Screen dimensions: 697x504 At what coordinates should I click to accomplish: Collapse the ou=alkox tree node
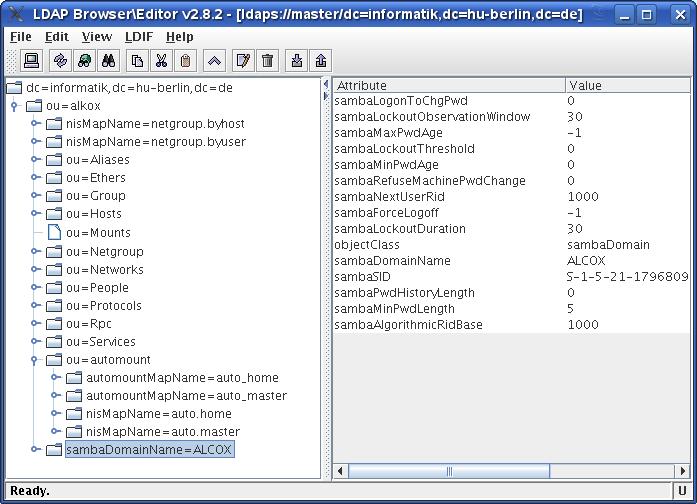coord(16,106)
